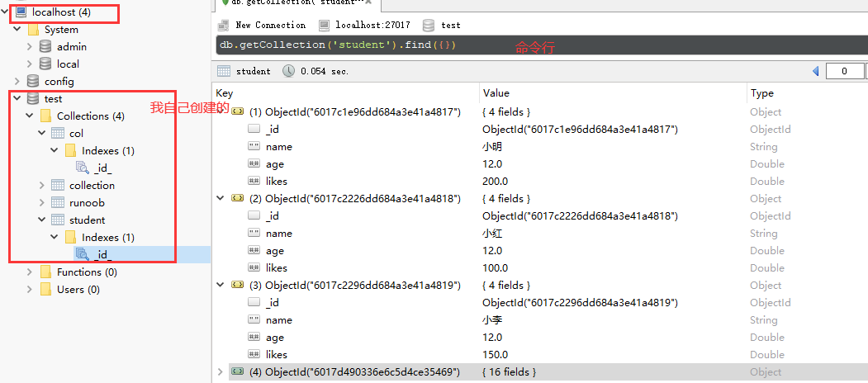Viewport: 868px width, 383px height.
Task: Click the collection table icon
Action: 58,186
